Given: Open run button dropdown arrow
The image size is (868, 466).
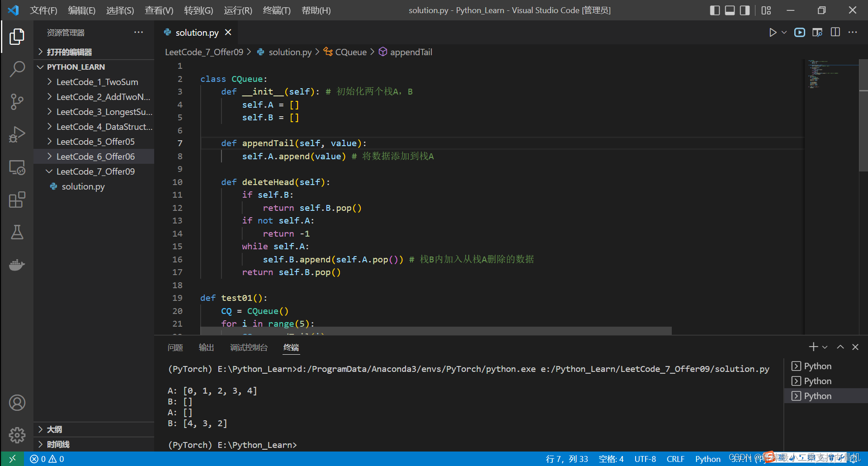Looking at the screenshot, I should pyautogui.click(x=784, y=33).
